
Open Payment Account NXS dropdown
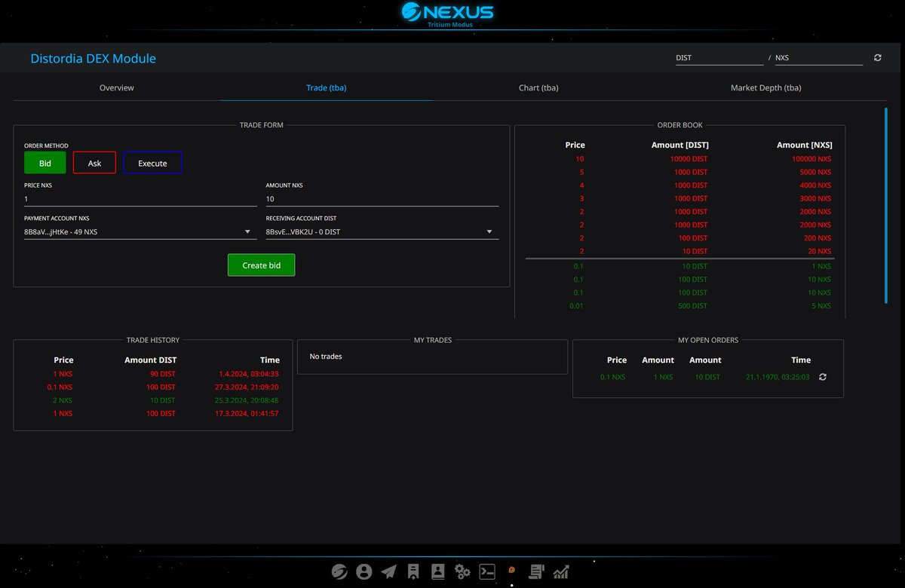click(140, 231)
